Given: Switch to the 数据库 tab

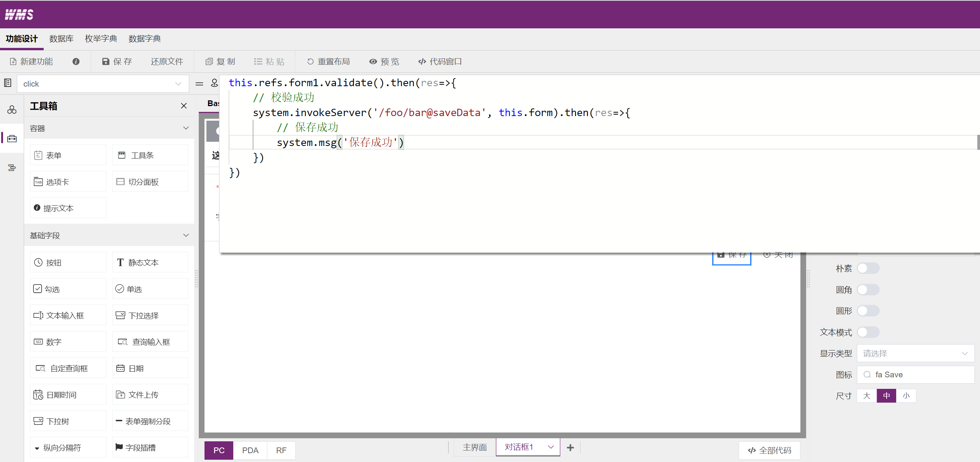Looking at the screenshot, I should coord(61,39).
